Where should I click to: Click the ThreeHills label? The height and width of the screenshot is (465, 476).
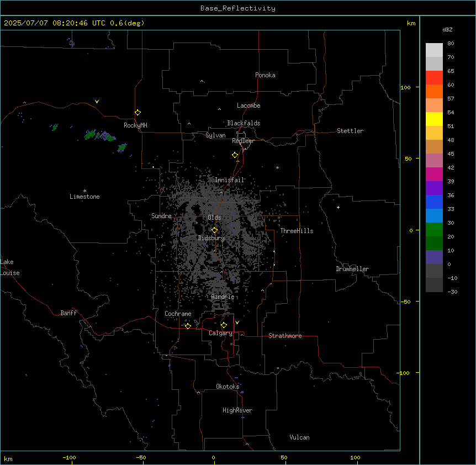coord(297,231)
